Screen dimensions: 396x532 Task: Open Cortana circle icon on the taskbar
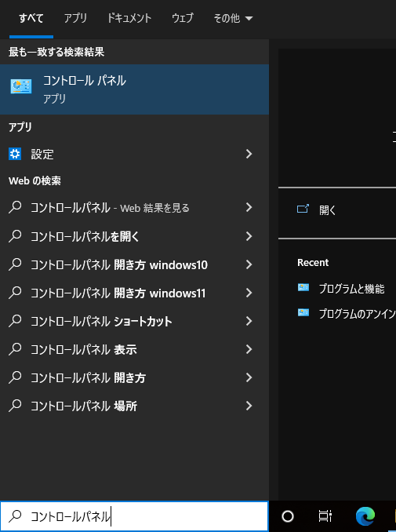(288, 516)
